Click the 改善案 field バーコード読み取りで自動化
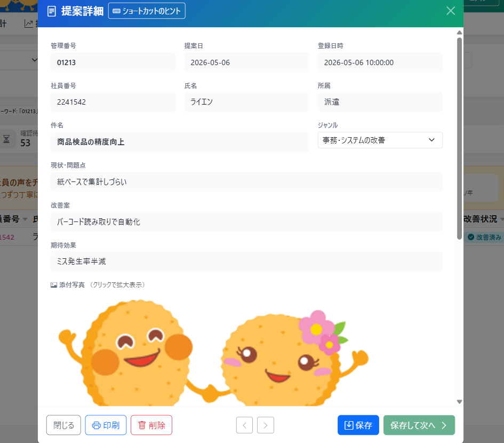This screenshot has height=443, width=504. (246, 222)
